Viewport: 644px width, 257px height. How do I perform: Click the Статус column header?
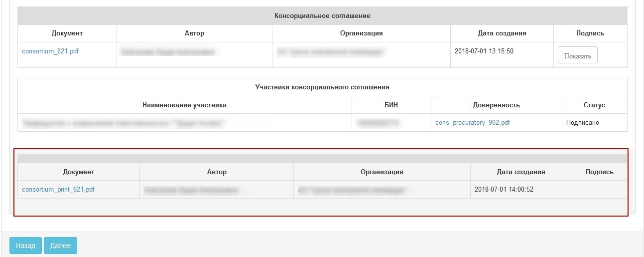tap(594, 105)
